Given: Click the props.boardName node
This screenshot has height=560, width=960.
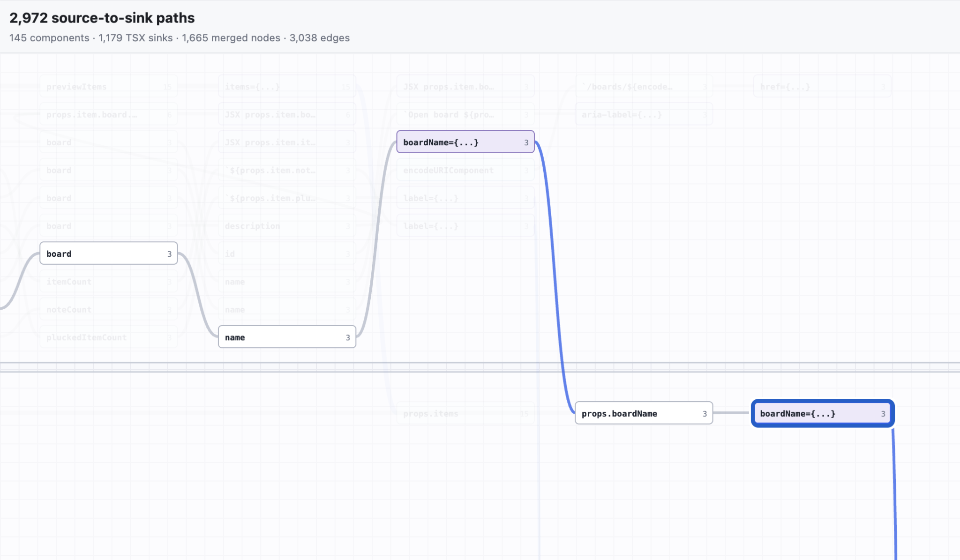Looking at the screenshot, I should pos(644,413).
